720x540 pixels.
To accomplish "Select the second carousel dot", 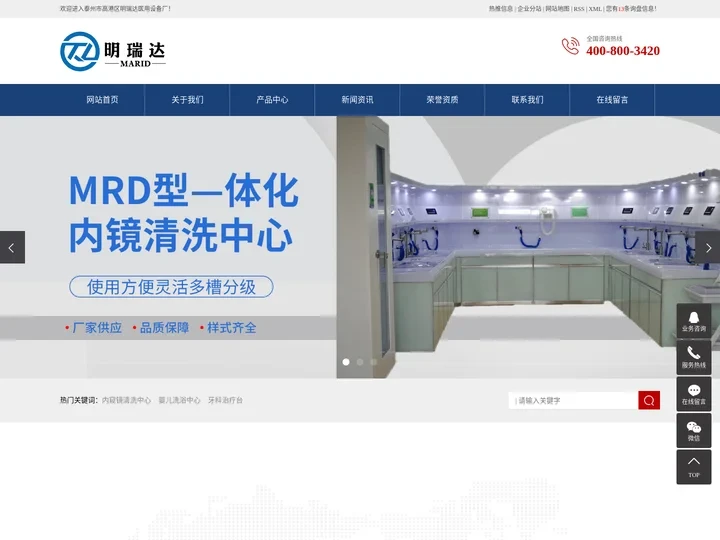I will [360, 362].
